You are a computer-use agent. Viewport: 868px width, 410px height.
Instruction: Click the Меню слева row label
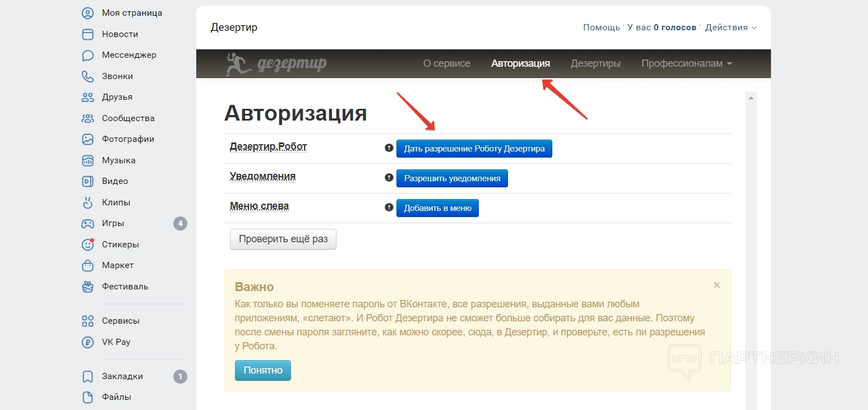click(x=260, y=206)
